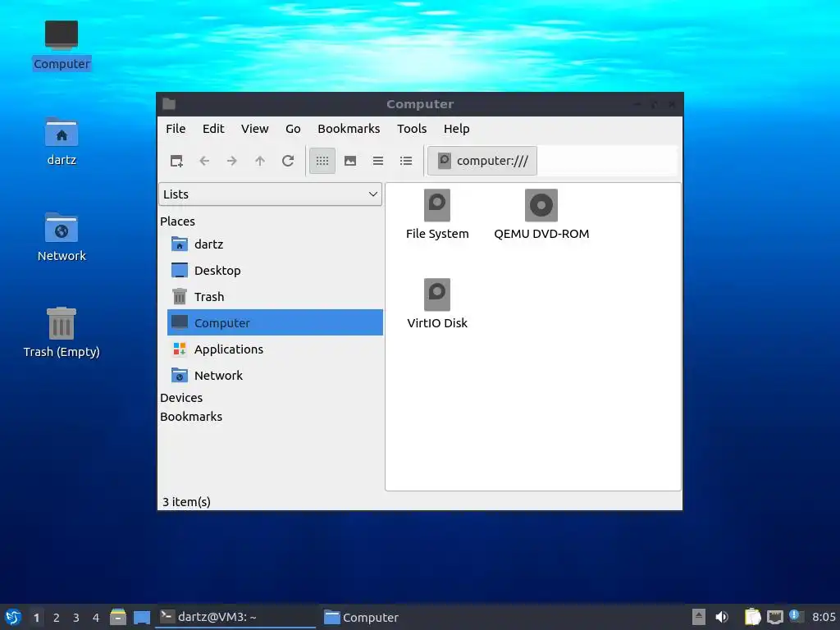Select Applications in Places sidebar
This screenshot has width=840, height=630.
coord(275,349)
